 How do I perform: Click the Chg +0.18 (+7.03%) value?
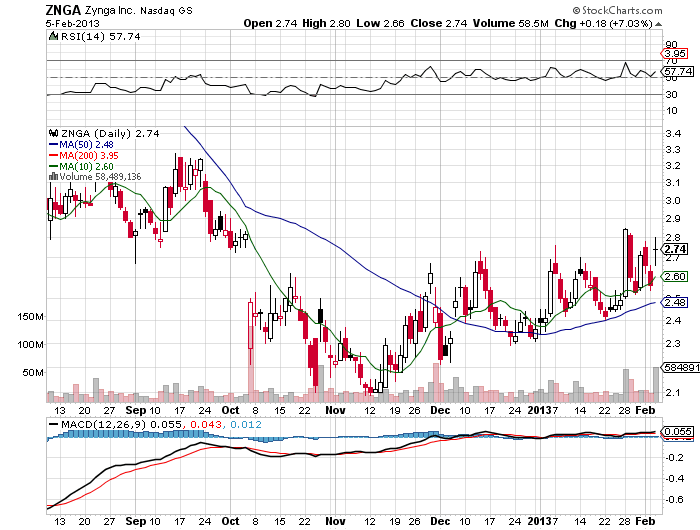click(x=604, y=23)
